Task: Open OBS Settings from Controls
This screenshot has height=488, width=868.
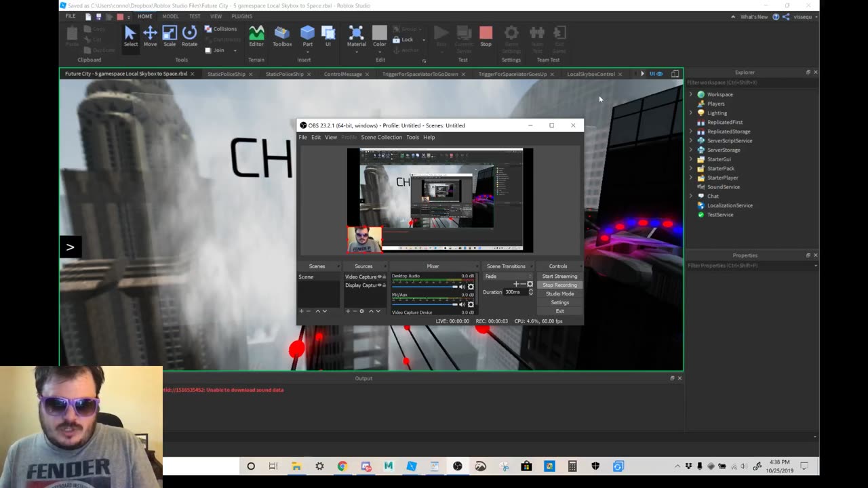Action: point(559,303)
